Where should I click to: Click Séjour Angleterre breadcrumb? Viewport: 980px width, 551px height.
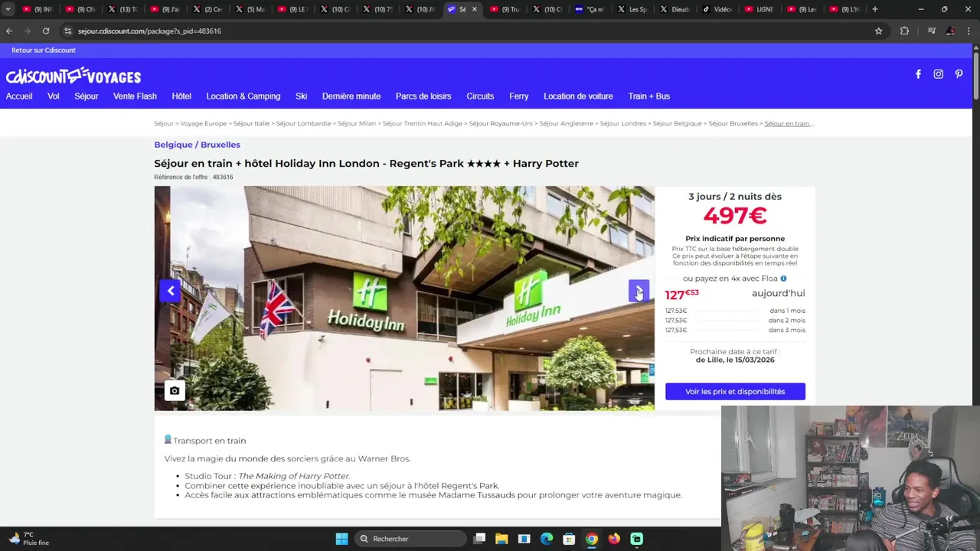click(x=567, y=123)
